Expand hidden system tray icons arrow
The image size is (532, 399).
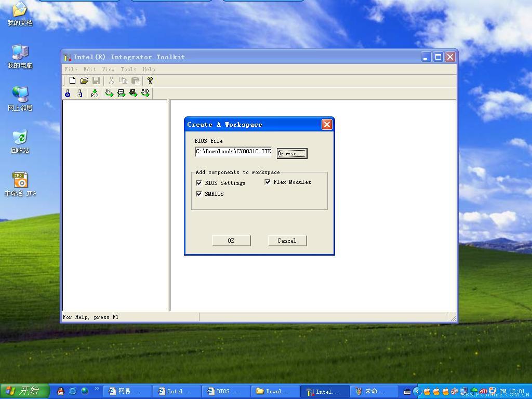pyautogui.click(x=417, y=392)
